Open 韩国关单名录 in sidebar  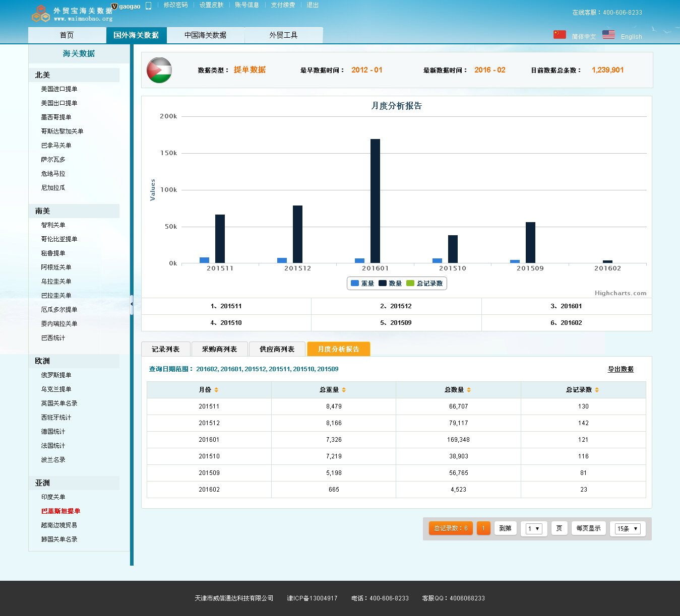pyautogui.click(x=59, y=539)
